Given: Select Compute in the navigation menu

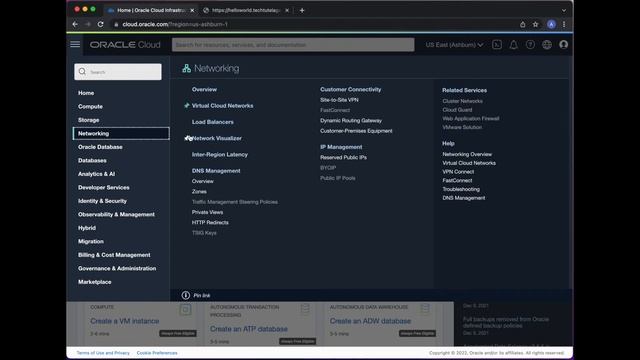Looking at the screenshot, I should (90, 107).
